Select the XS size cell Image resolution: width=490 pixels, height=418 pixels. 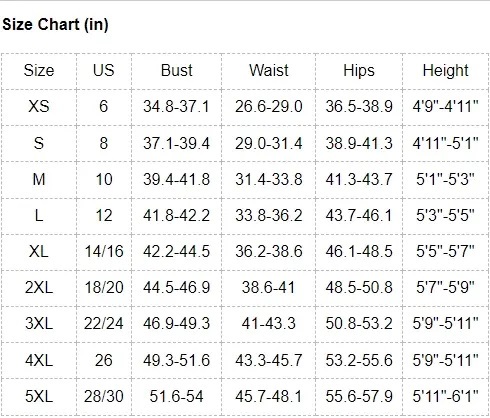pos(39,107)
